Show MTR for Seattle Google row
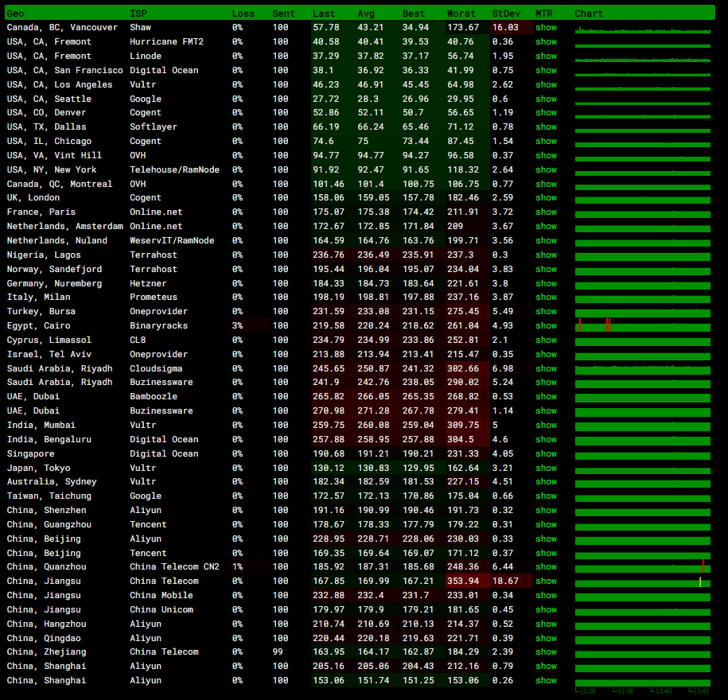This screenshot has width=728, height=700. pos(546,99)
